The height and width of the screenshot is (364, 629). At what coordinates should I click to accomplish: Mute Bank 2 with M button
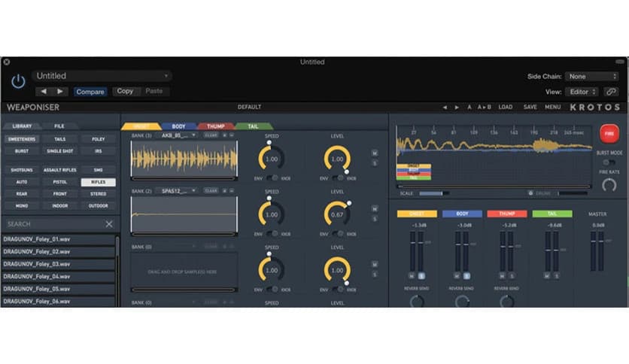point(375,209)
